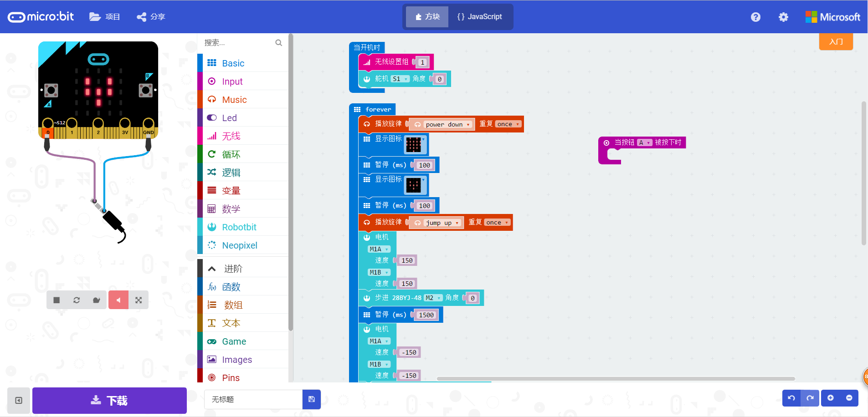The height and width of the screenshot is (417, 868).
Task: Open the button A dropdown in 当按钮 block
Action: (x=644, y=142)
